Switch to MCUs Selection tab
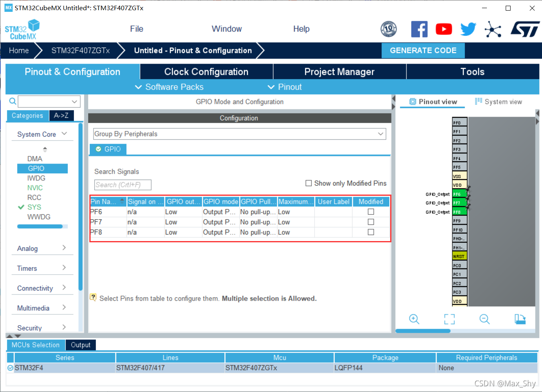This screenshot has width=542, height=392. 36,345
